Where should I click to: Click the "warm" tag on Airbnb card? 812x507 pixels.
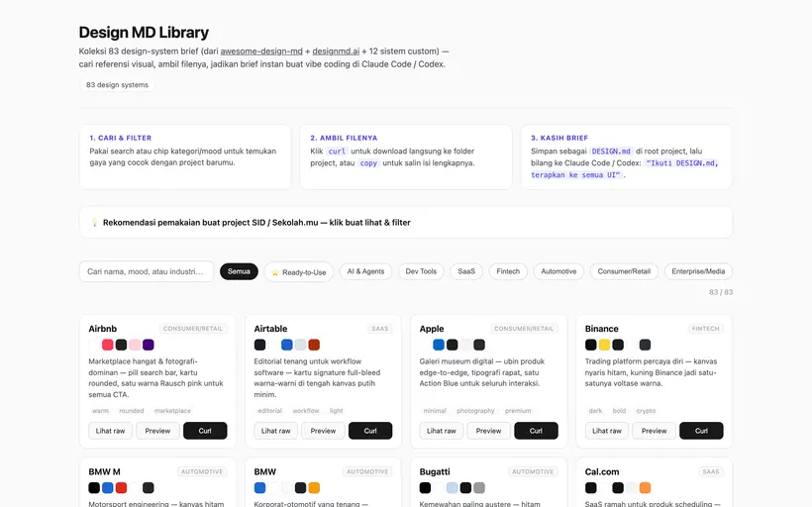pyautogui.click(x=100, y=411)
